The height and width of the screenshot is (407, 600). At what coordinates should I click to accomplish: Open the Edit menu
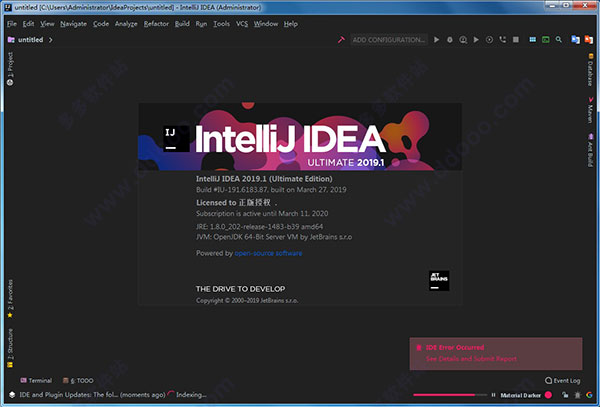pos(28,24)
